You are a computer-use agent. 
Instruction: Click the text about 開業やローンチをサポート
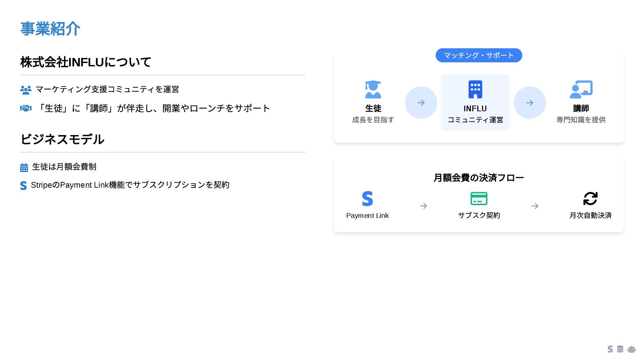[153, 108]
